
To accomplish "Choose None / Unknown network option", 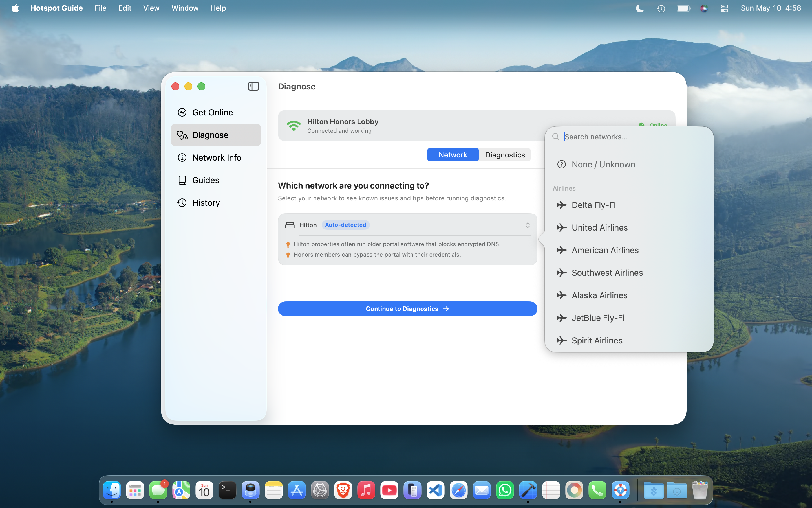I will tap(629, 164).
